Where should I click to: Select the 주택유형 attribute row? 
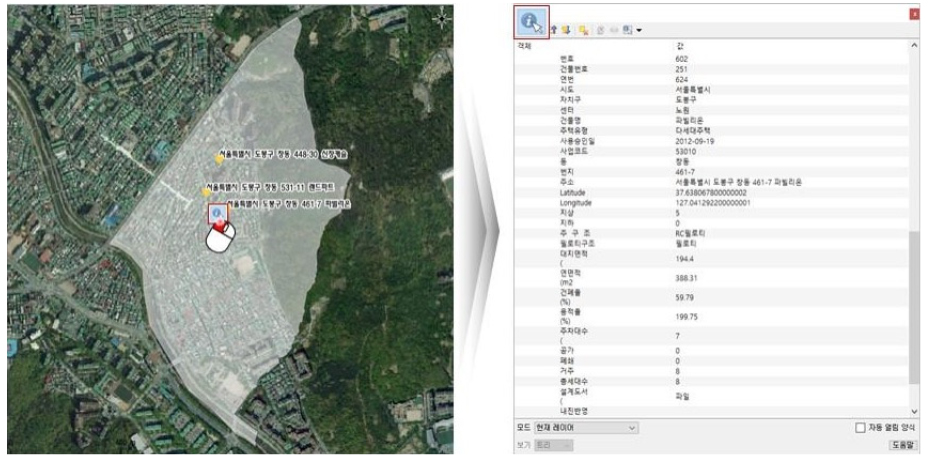click(x=711, y=130)
